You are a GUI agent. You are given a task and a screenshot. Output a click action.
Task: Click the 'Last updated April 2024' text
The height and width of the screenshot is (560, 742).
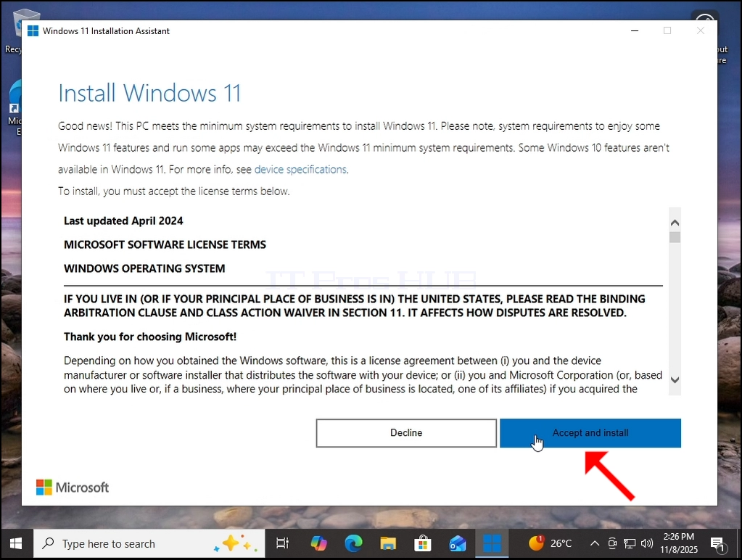click(123, 221)
